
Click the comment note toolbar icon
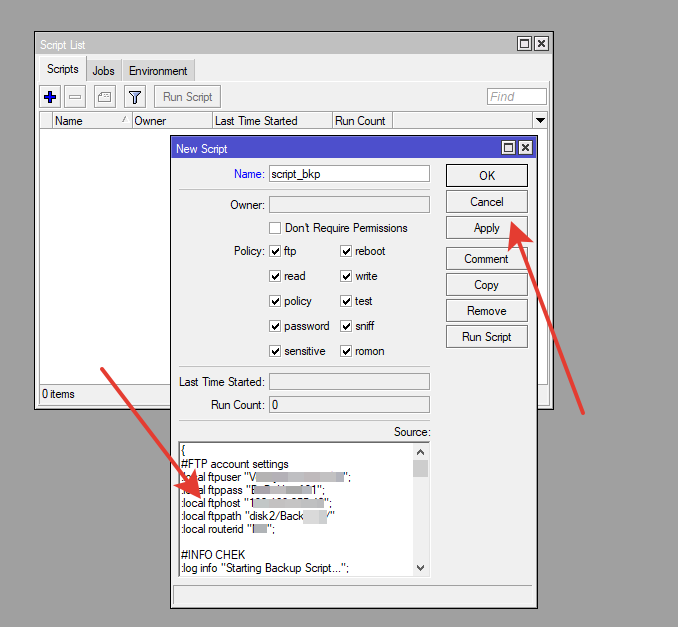point(104,97)
